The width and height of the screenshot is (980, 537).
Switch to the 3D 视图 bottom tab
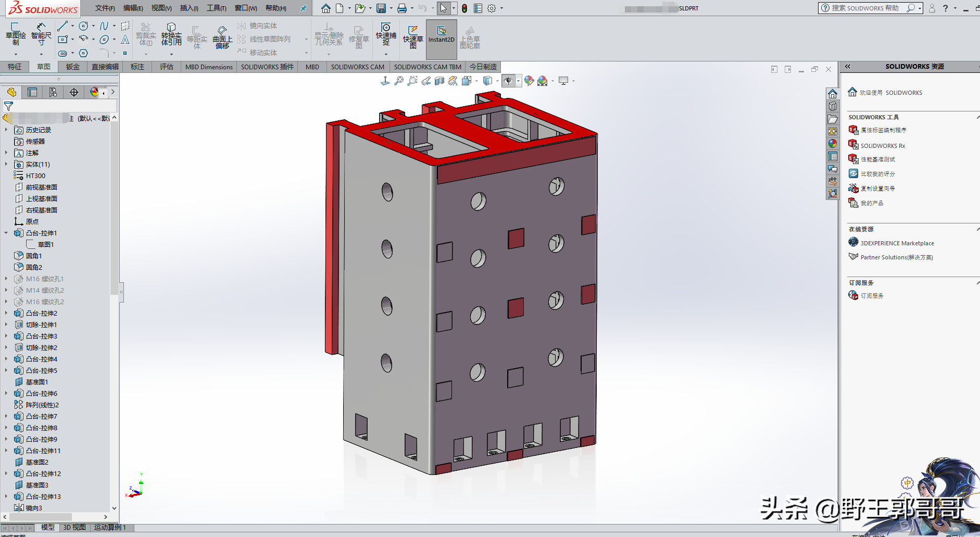74,528
